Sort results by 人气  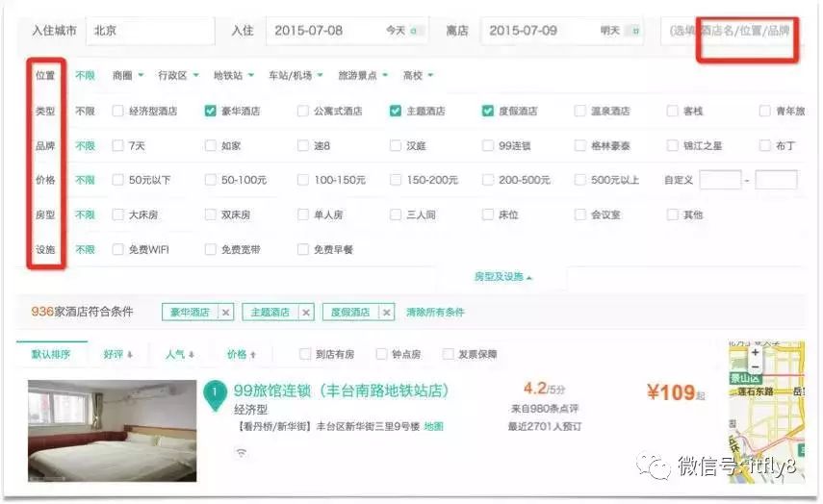(x=179, y=355)
